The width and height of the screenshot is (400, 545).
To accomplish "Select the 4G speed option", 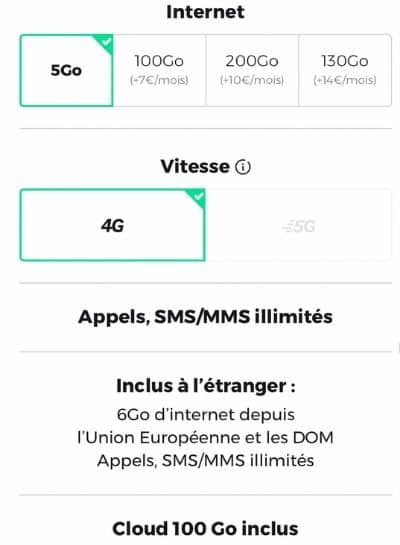I will [113, 225].
